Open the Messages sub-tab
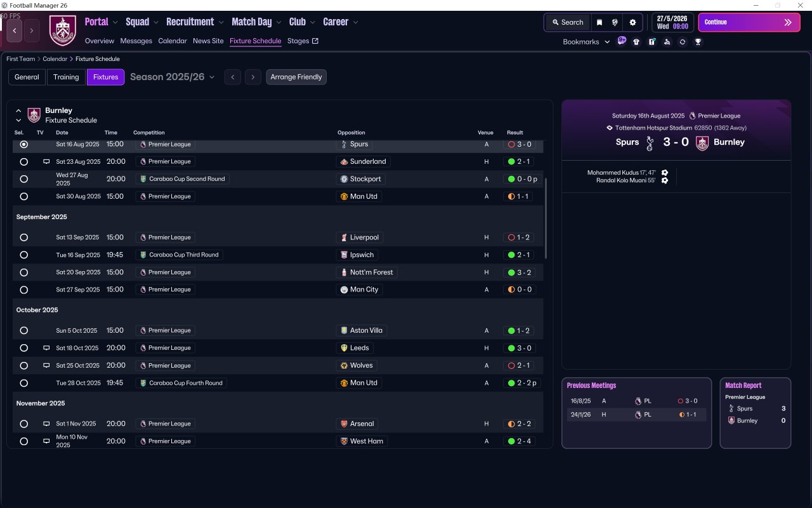The image size is (812, 508). [136, 41]
